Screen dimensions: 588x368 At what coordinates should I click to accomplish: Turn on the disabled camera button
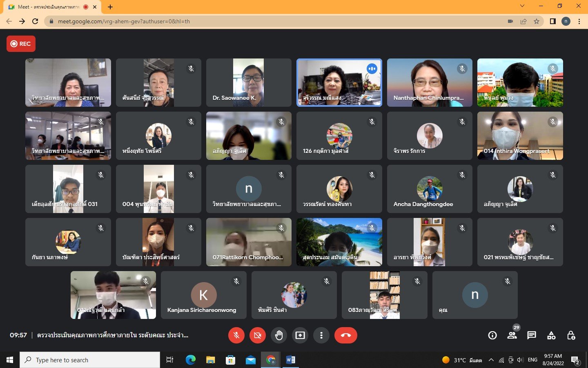click(x=257, y=335)
